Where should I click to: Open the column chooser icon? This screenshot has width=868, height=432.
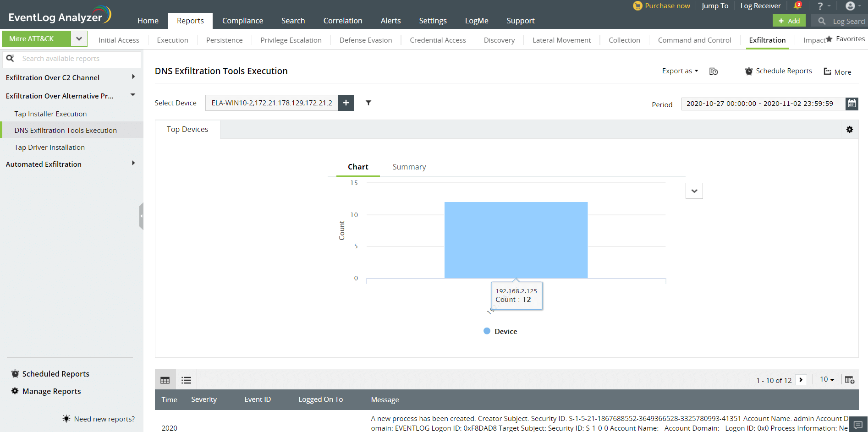point(849,380)
